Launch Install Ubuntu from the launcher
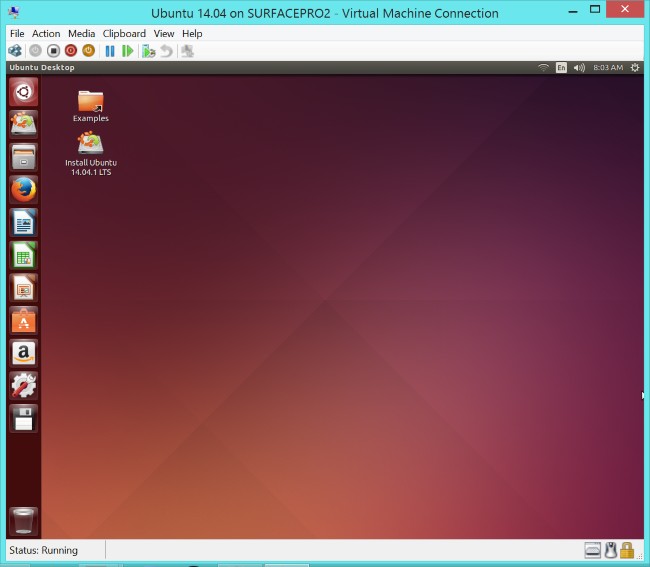Screen dimensions: 650x567 pos(24,124)
